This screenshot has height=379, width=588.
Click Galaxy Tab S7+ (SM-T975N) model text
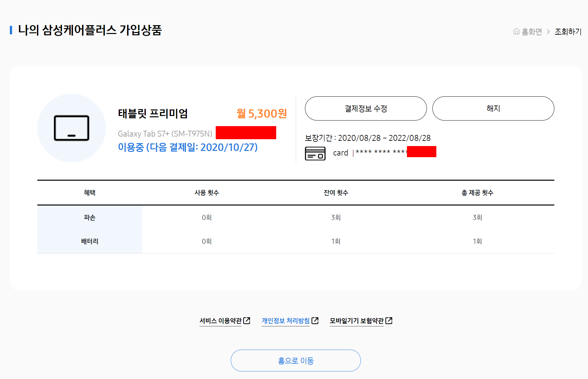pyautogui.click(x=165, y=134)
